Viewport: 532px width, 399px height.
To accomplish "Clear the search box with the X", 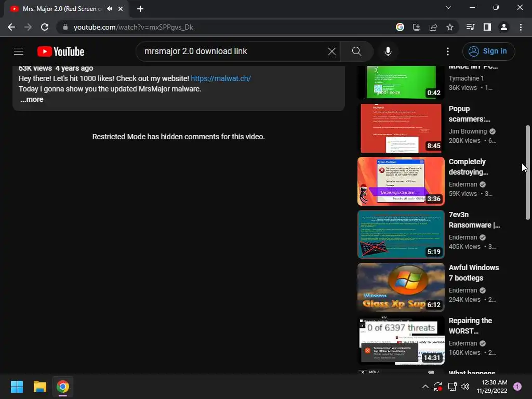I will click(x=332, y=51).
